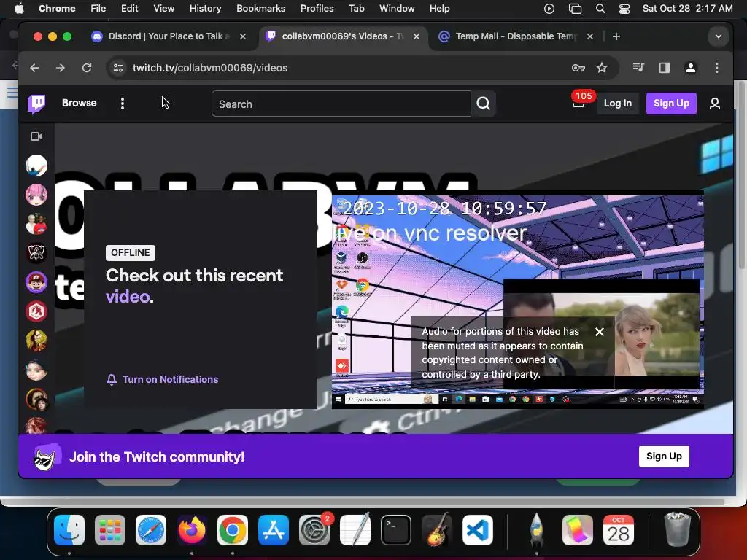Close the Temp Mail tab
747x560 pixels.
click(589, 36)
